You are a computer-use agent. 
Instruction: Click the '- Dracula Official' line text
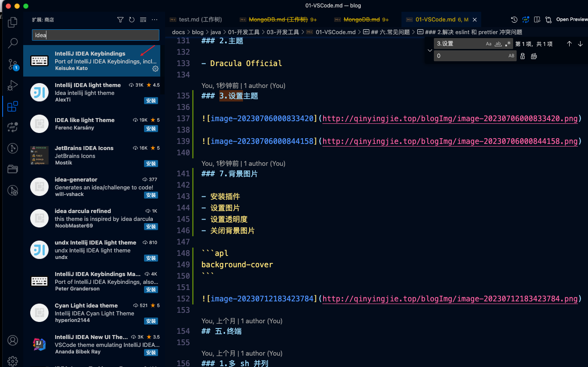coord(242,63)
